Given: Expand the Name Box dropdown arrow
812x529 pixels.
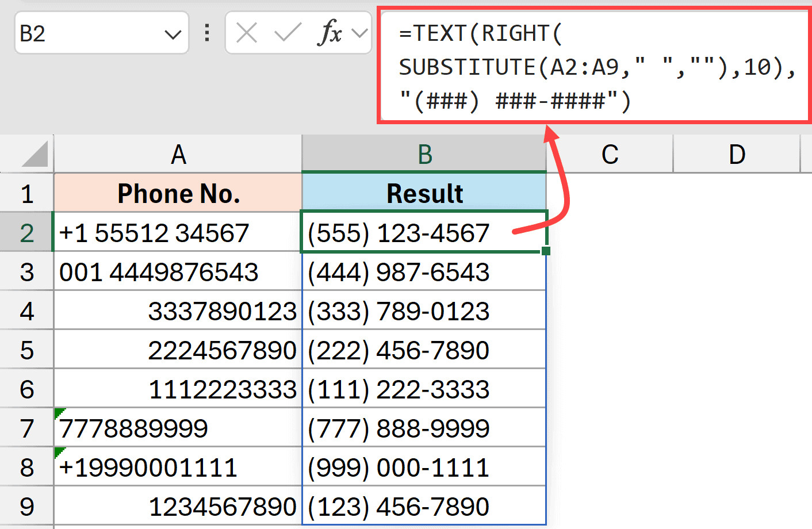Looking at the screenshot, I should (173, 34).
